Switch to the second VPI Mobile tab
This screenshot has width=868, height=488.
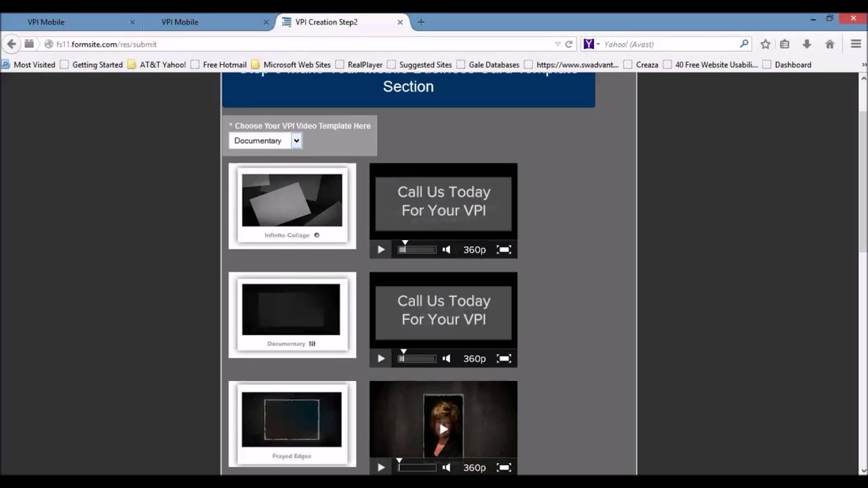tap(207, 22)
